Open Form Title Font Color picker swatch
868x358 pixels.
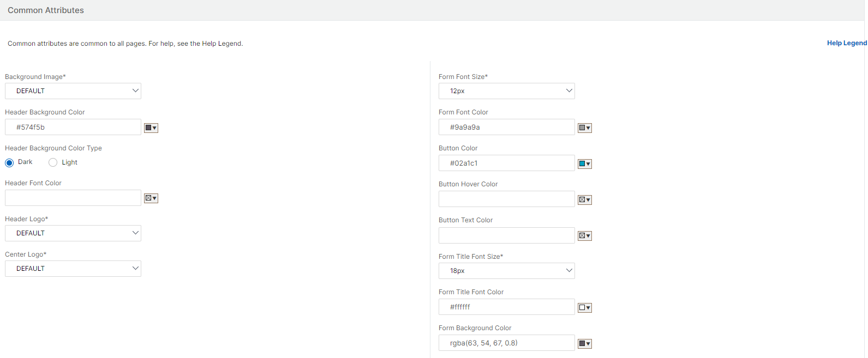click(585, 308)
